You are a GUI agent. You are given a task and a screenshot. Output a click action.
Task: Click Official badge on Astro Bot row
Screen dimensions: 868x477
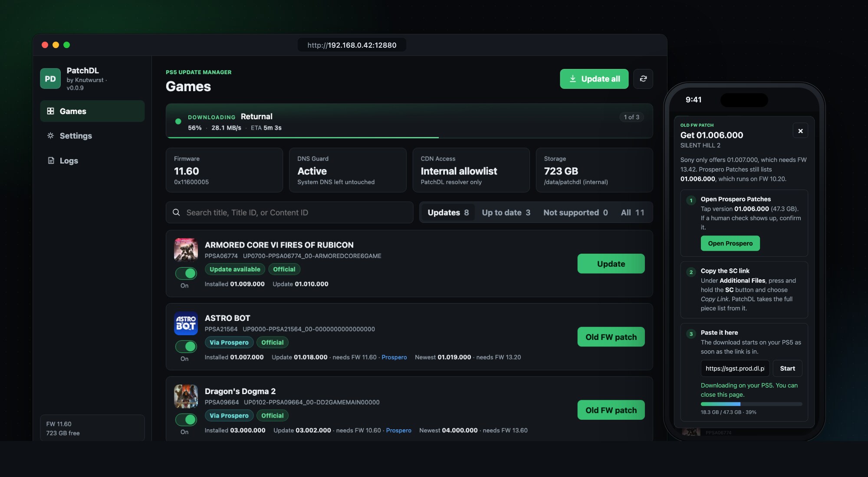coord(272,343)
